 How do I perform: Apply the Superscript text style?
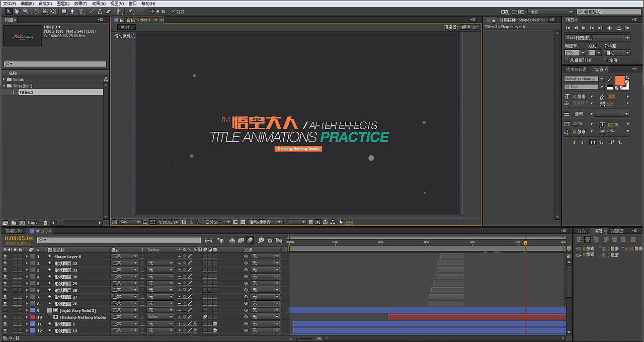click(611, 142)
